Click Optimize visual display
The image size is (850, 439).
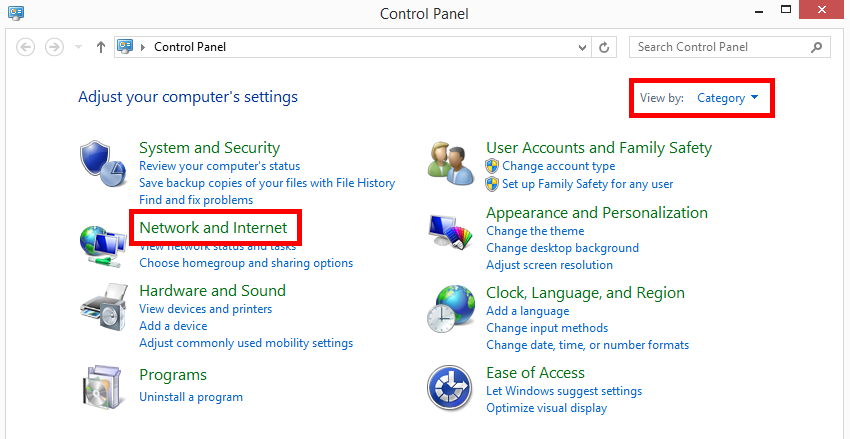(x=546, y=408)
